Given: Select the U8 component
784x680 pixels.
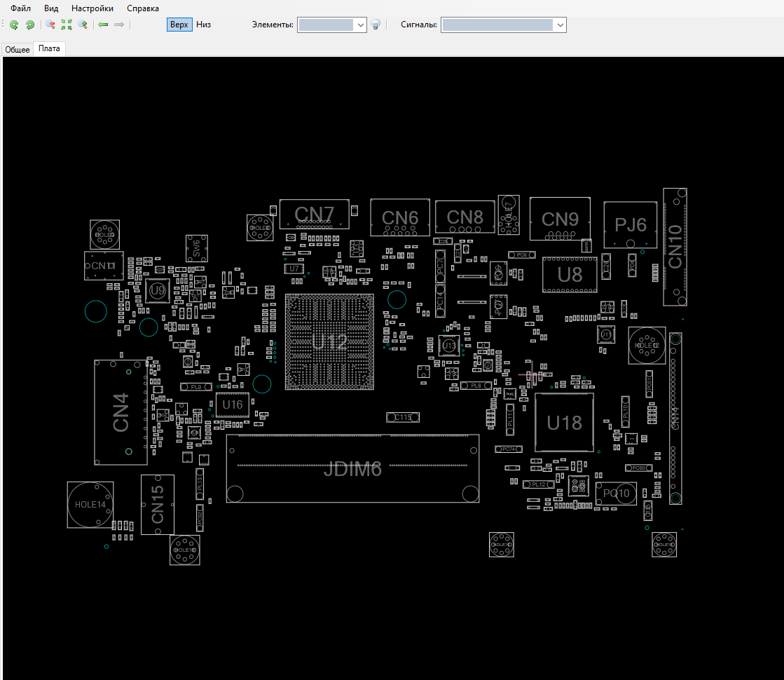Looking at the screenshot, I should click(570, 275).
